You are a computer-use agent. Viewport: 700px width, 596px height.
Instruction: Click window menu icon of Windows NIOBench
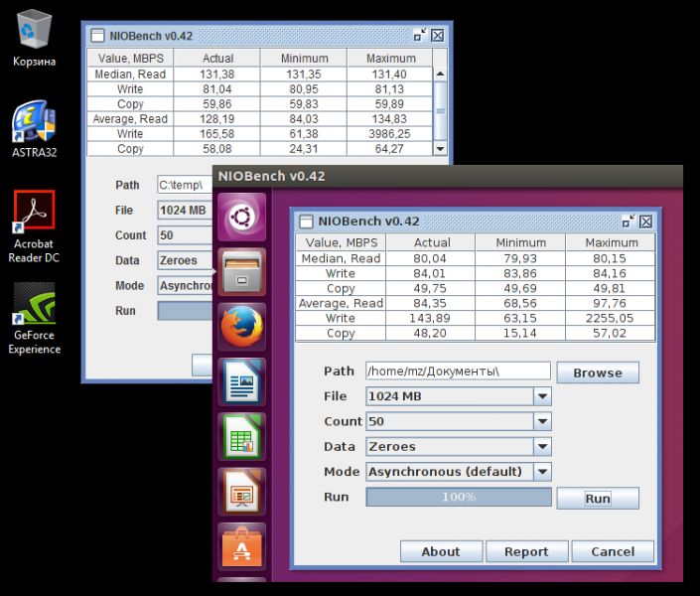pyautogui.click(x=97, y=36)
